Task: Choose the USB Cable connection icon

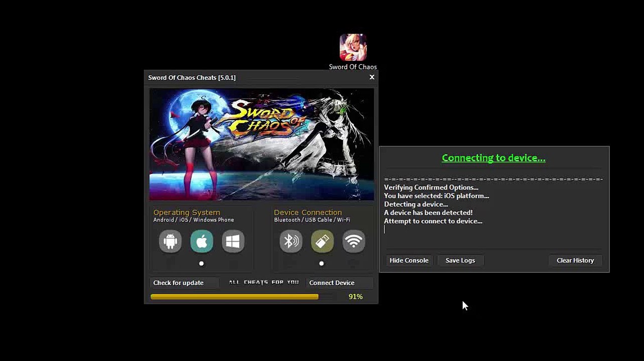Action: [322, 241]
